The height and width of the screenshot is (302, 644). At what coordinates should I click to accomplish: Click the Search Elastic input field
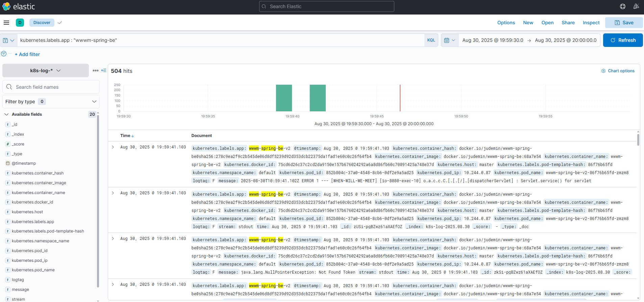[x=327, y=6]
